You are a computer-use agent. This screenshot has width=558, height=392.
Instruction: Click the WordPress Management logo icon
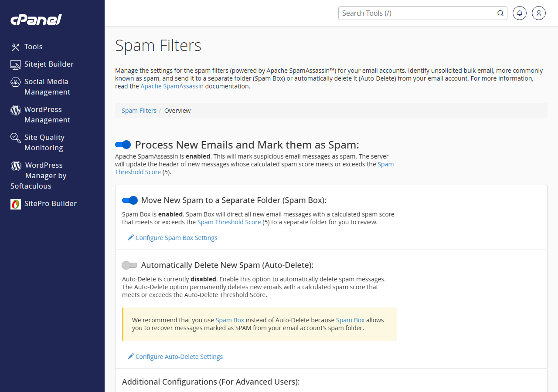[x=16, y=110]
